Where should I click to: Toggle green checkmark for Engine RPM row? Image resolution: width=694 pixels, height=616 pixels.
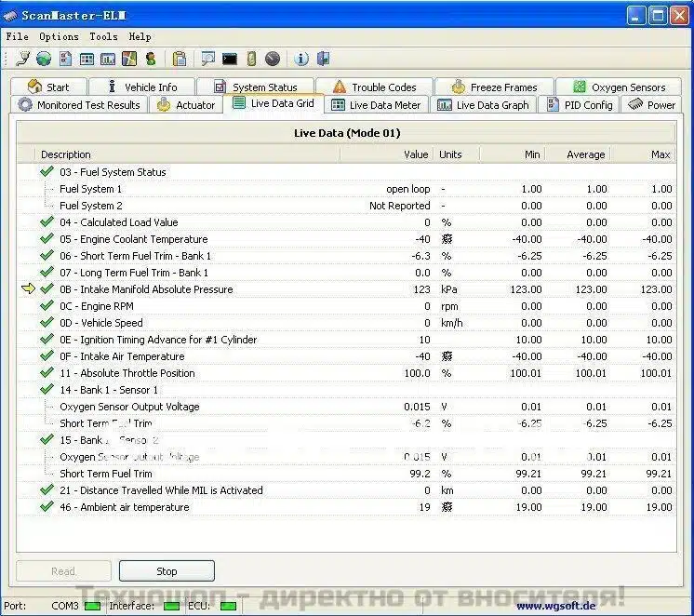(47, 306)
